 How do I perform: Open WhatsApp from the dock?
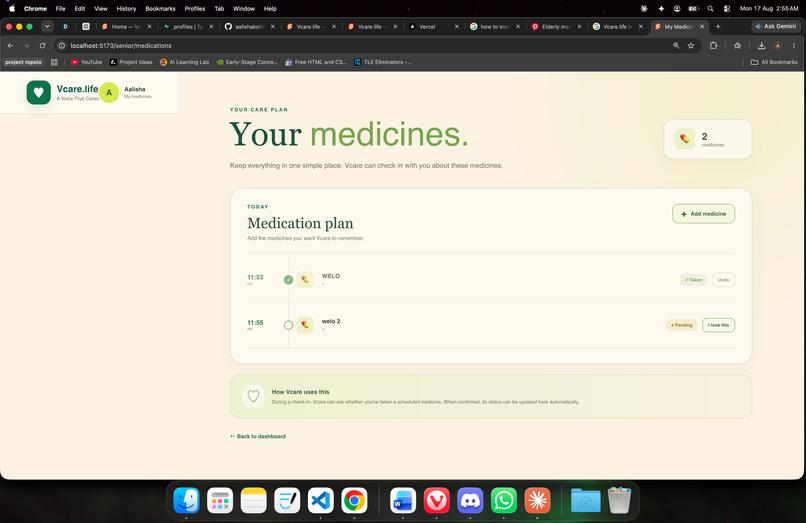pos(504,500)
